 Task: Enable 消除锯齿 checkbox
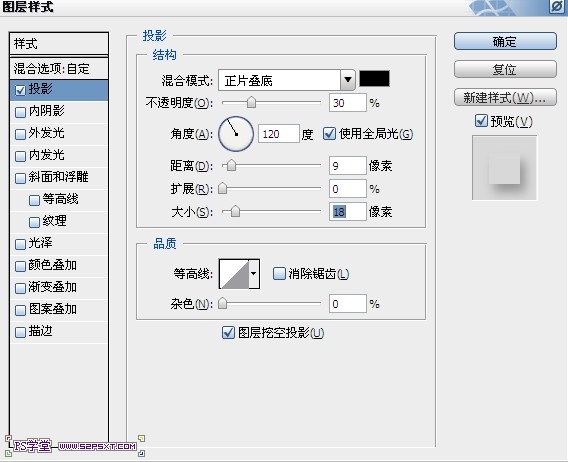click(279, 274)
